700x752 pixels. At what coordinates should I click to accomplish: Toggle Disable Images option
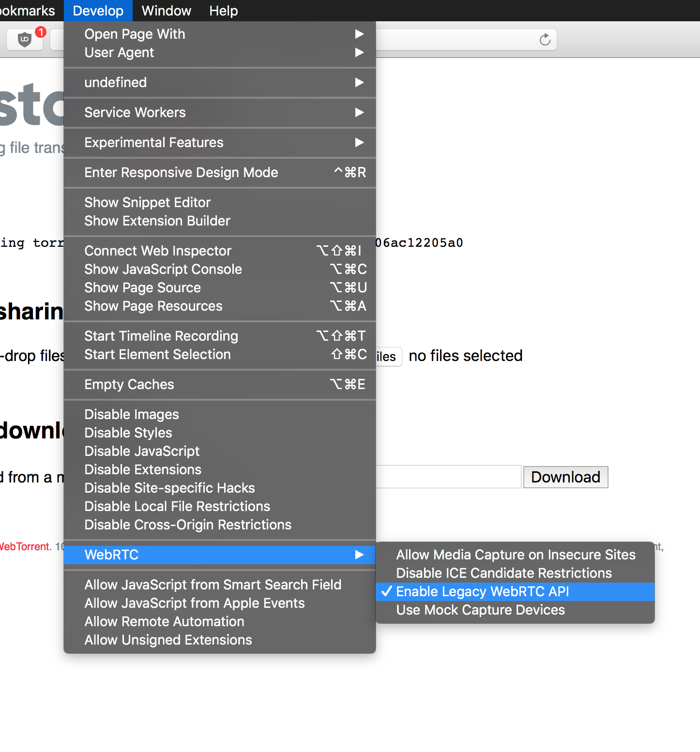tap(220, 414)
